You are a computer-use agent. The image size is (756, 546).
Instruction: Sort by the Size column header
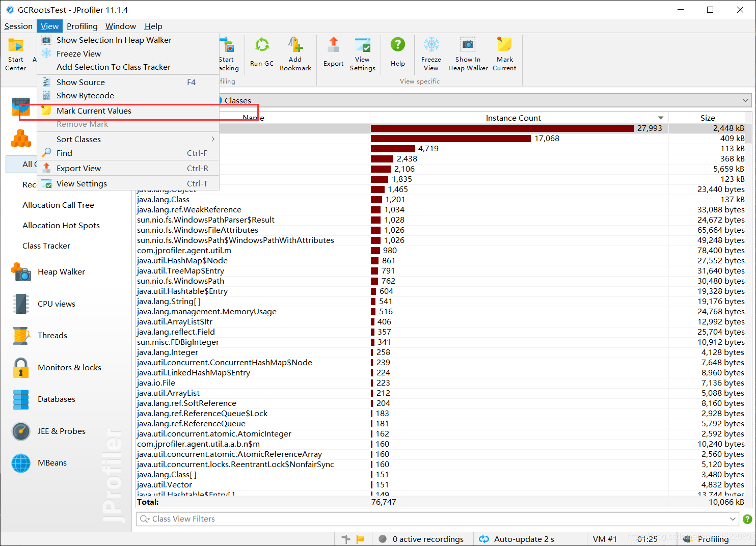(708, 118)
